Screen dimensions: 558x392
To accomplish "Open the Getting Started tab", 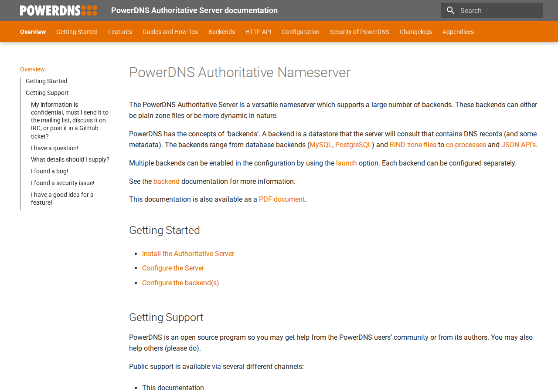I will [77, 32].
